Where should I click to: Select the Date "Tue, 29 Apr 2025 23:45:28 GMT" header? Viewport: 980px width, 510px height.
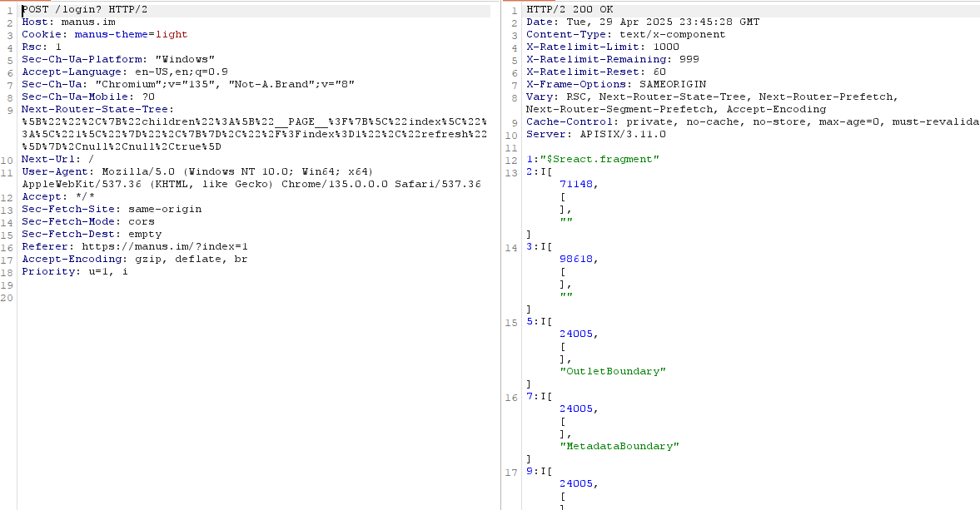click(643, 22)
